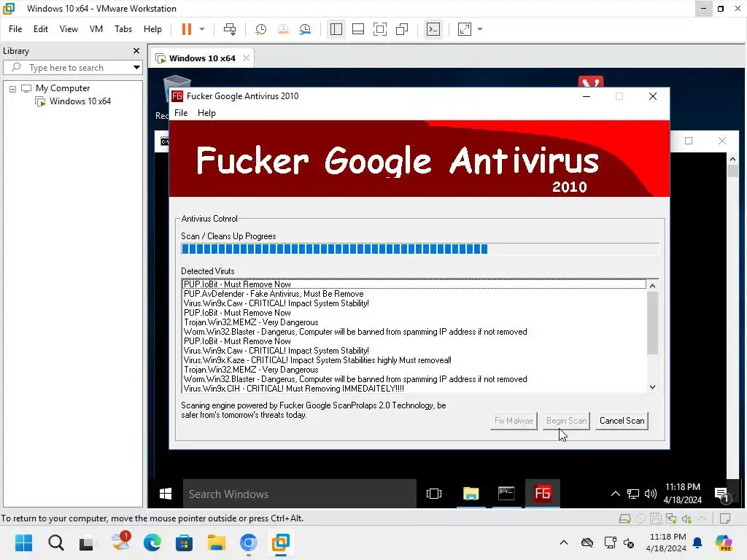The image size is (747, 560).
Task: Click the guest Search Windows box
Action: point(300,494)
